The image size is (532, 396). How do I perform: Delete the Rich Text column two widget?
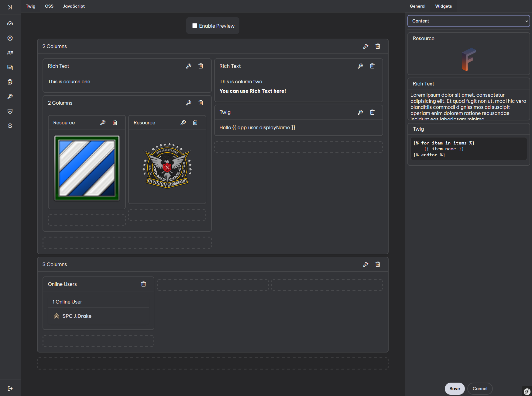tap(372, 66)
